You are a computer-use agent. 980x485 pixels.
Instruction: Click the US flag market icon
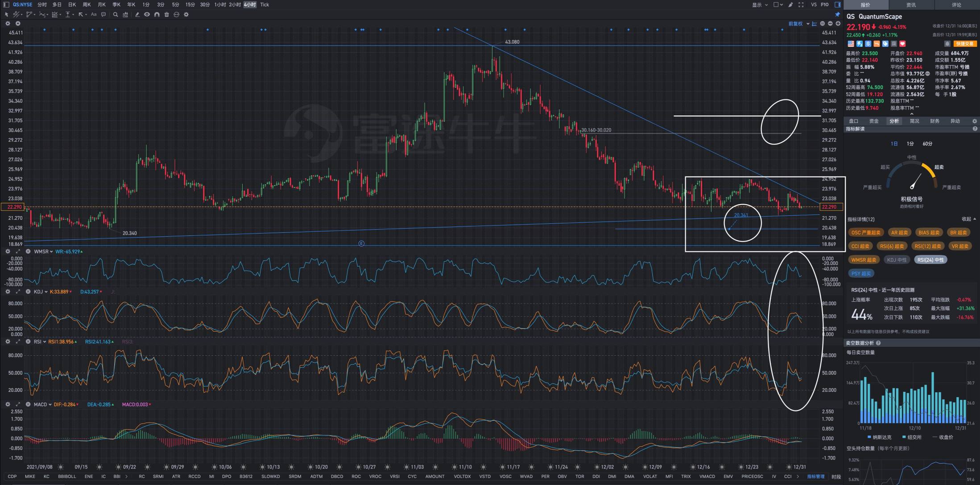851,44
